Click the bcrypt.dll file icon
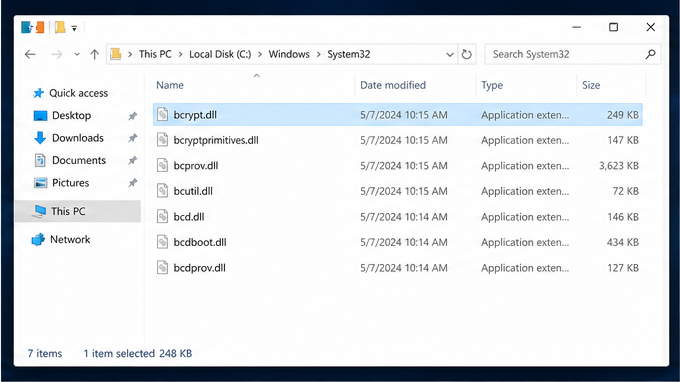This screenshot has height=382, width=680. (x=162, y=114)
